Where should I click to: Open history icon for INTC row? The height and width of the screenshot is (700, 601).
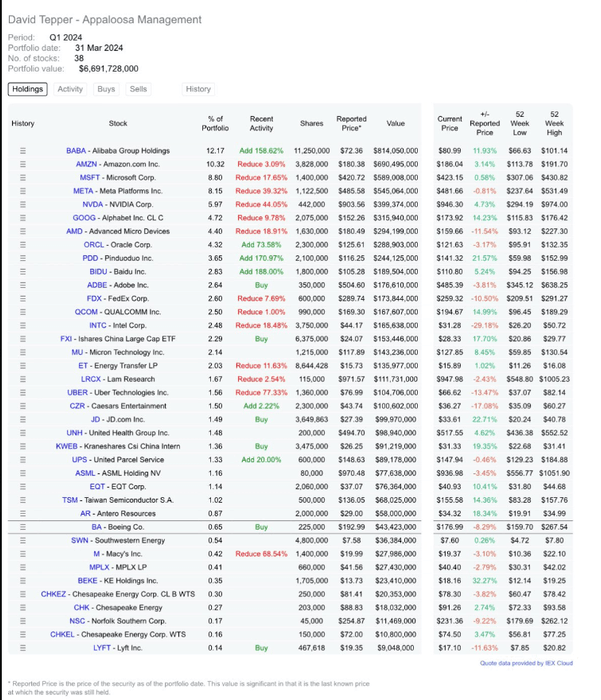pos(23,325)
